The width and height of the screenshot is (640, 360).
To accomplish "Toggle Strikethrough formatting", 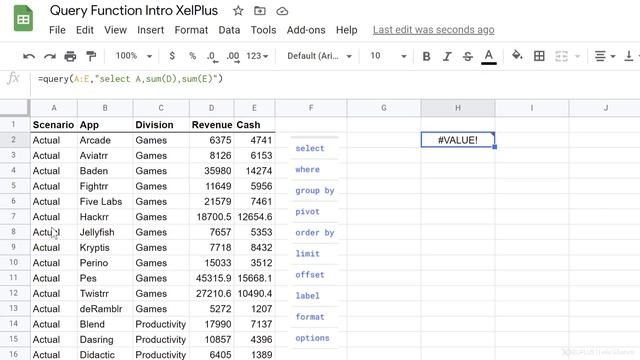I will tap(468, 56).
